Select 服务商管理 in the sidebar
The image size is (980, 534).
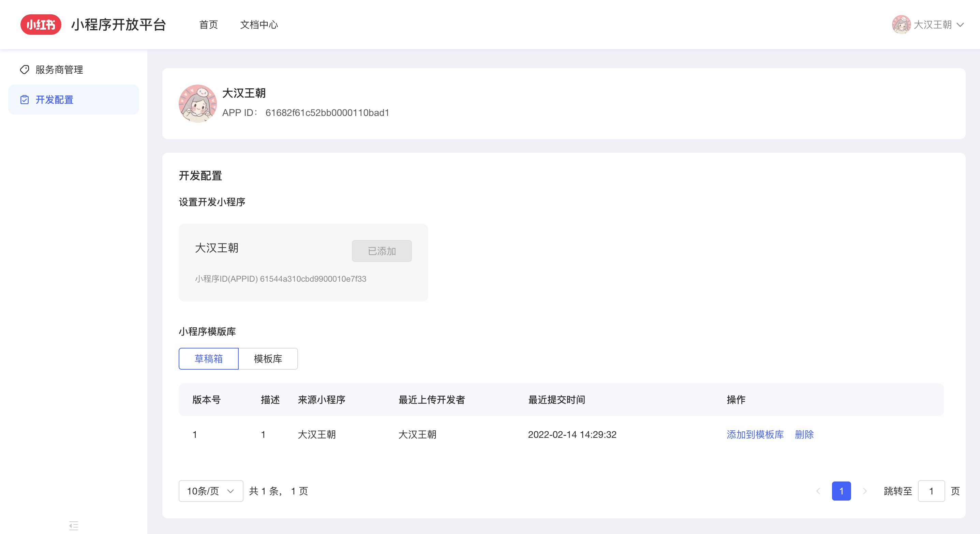coord(59,70)
